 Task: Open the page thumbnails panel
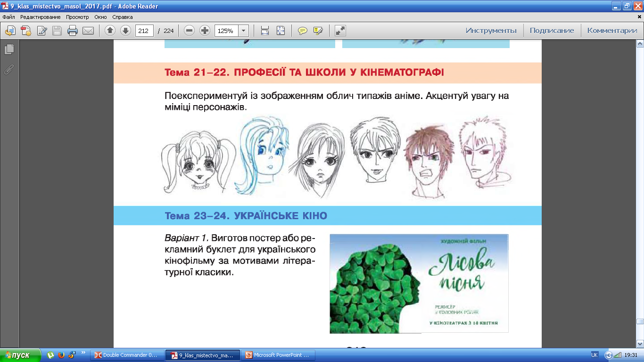[9, 49]
